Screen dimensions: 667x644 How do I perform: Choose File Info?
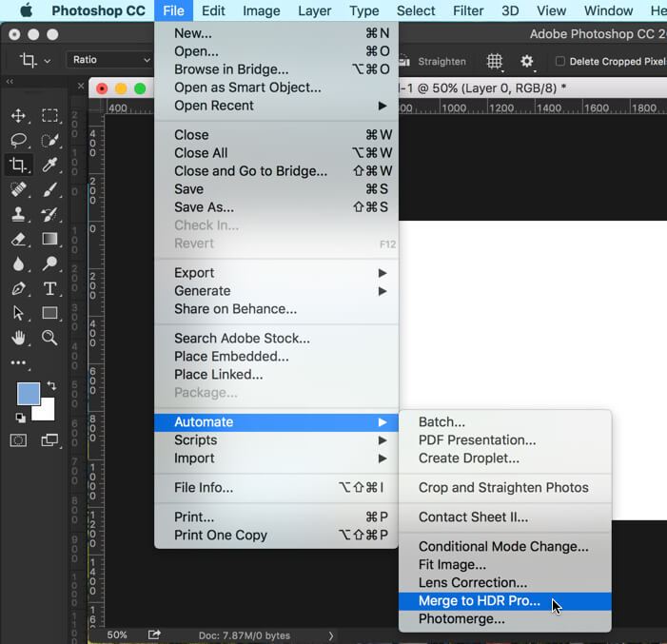[x=276, y=487]
